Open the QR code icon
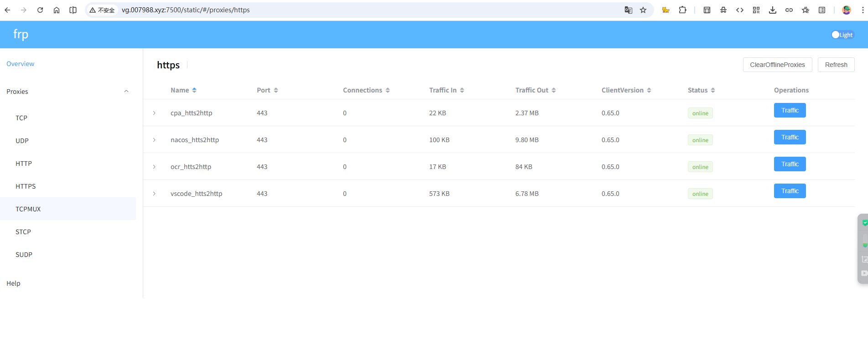 (x=756, y=10)
